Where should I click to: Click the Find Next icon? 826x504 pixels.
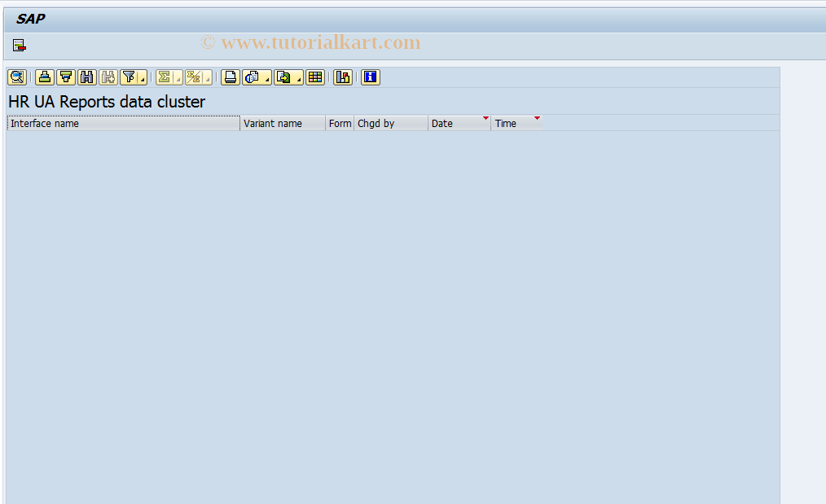108,77
